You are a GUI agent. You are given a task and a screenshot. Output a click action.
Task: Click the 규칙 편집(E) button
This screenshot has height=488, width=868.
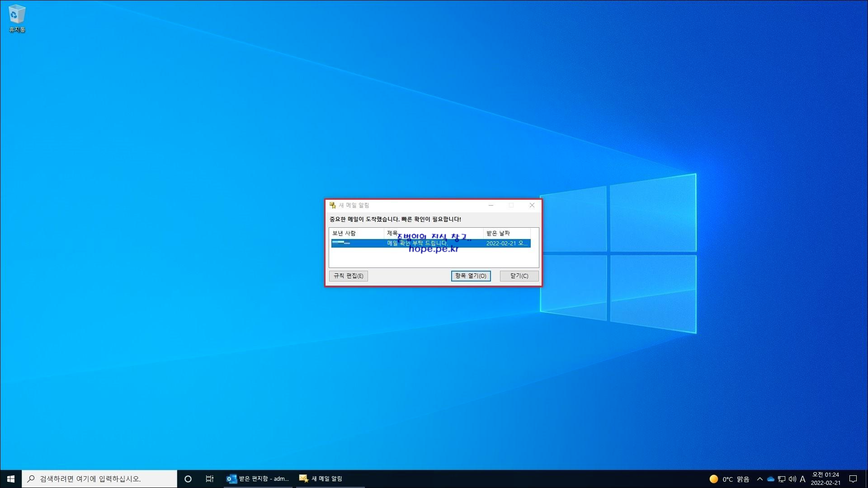(x=348, y=276)
